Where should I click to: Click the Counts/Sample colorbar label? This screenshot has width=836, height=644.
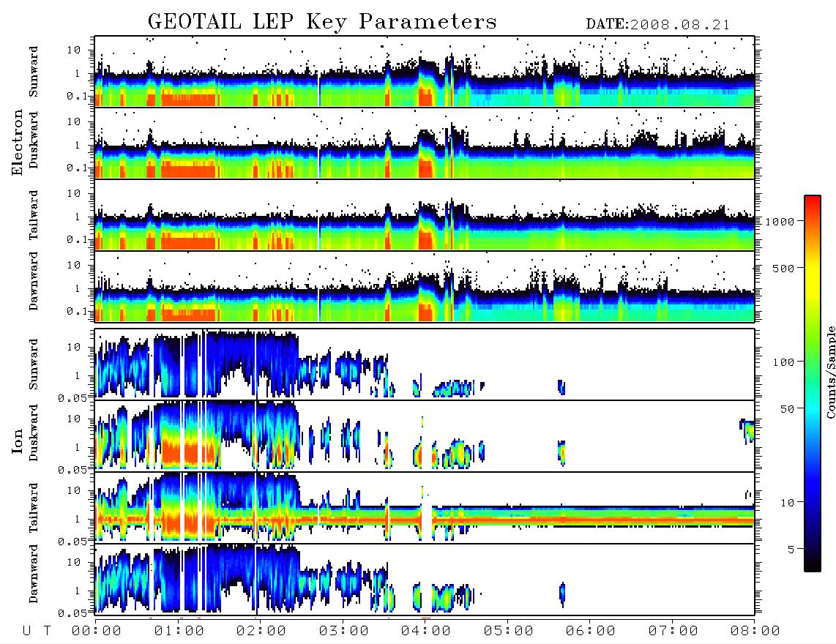tap(830, 372)
